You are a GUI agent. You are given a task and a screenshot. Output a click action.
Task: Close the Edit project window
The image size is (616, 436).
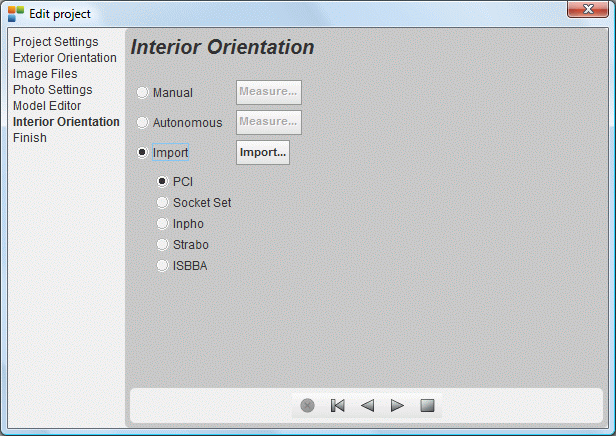588,9
